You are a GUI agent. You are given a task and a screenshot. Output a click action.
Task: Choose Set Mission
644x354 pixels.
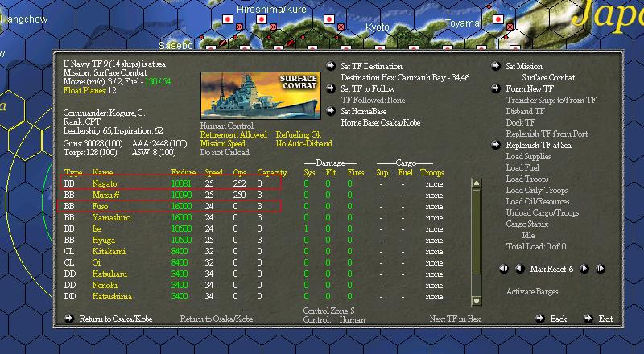click(x=524, y=66)
